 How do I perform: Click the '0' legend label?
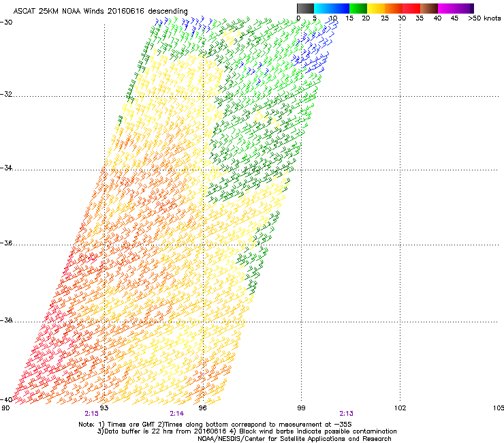click(298, 18)
